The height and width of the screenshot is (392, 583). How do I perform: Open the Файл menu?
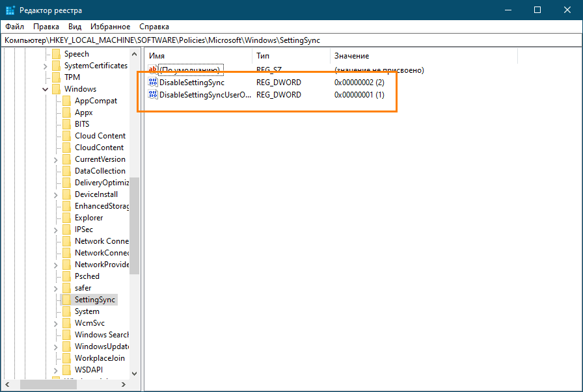[14, 27]
